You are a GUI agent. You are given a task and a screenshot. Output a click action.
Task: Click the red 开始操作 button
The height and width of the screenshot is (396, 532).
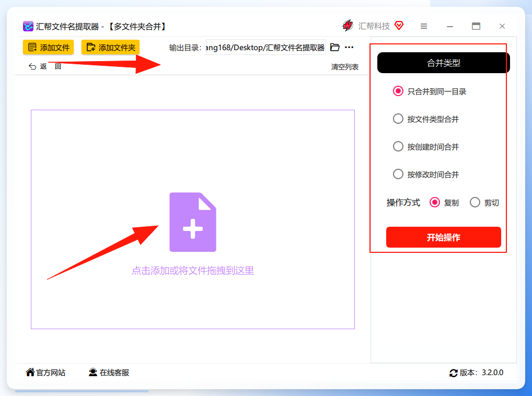pos(444,237)
